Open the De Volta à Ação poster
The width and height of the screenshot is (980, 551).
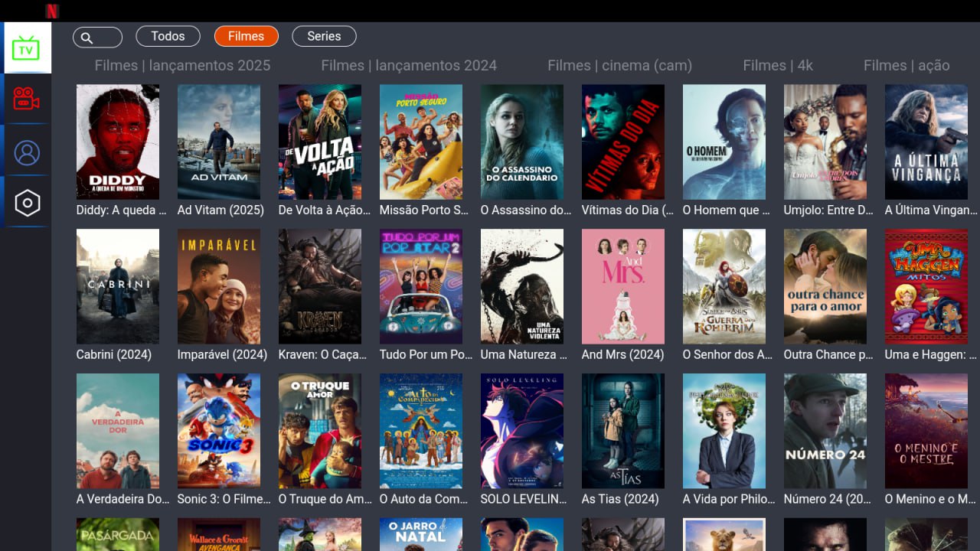320,142
